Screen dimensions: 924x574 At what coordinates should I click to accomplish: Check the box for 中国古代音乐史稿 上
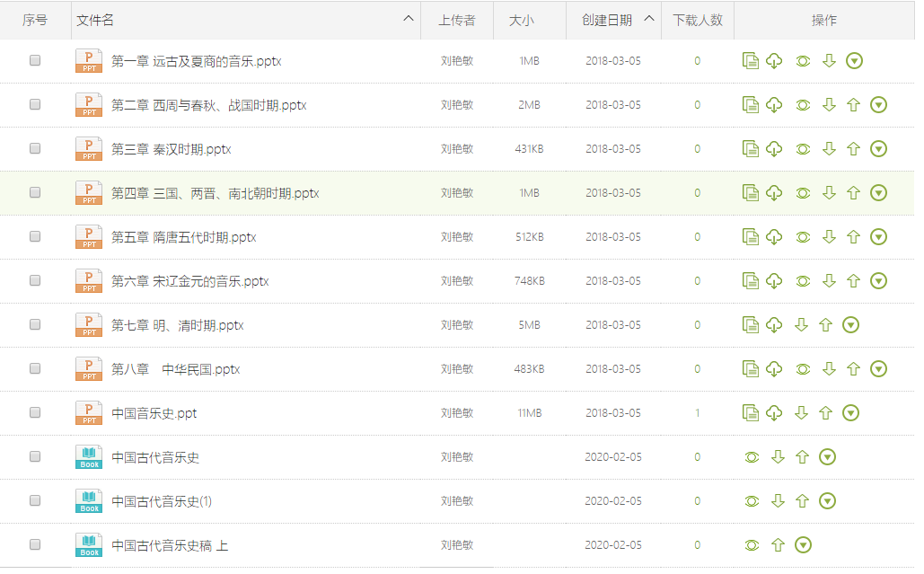pos(35,544)
